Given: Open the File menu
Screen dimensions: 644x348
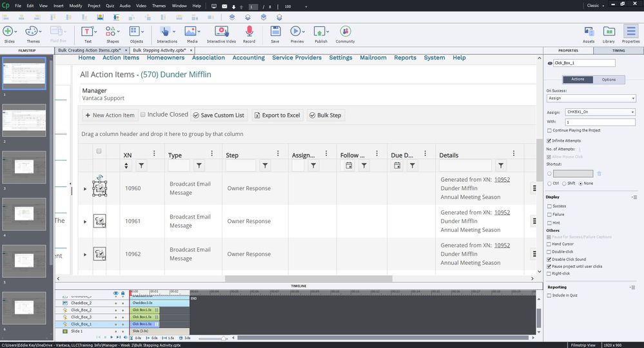Looking at the screenshot, I should pos(18,6).
